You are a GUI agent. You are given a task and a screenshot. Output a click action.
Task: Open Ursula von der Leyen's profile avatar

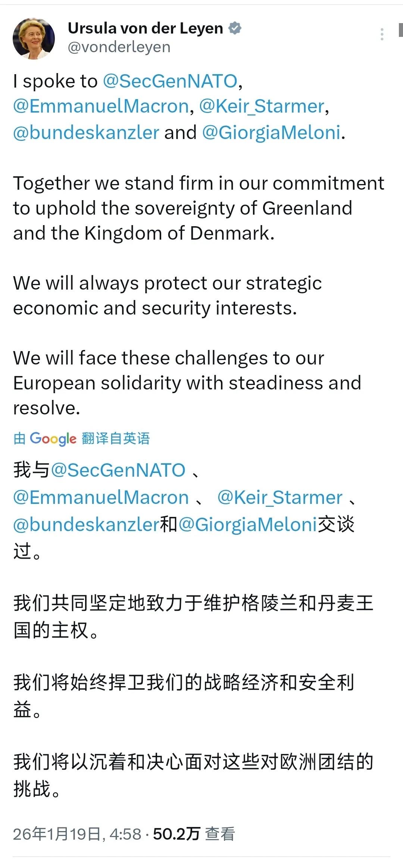pos(33,37)
